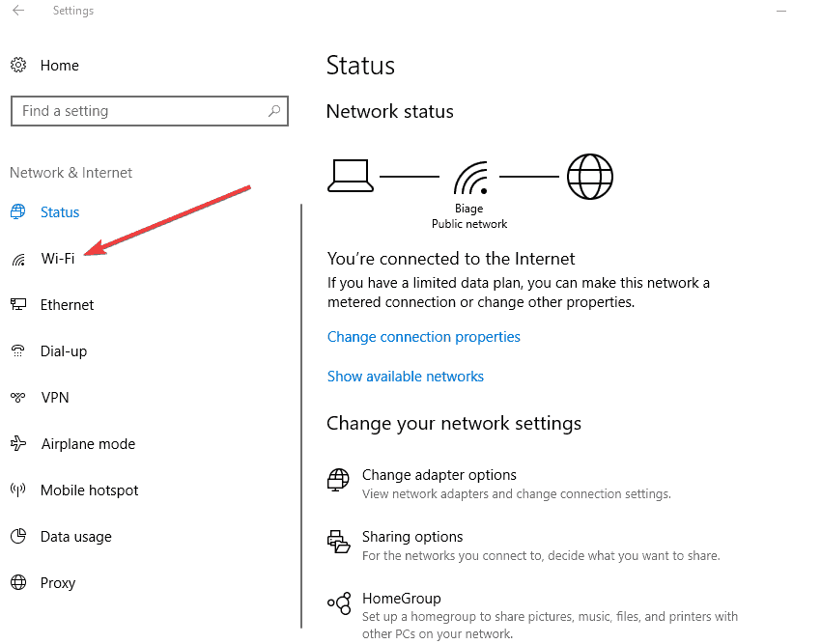The image size is (821, 644).
Task: Open the Status section
Action: (x=60, y=212)
